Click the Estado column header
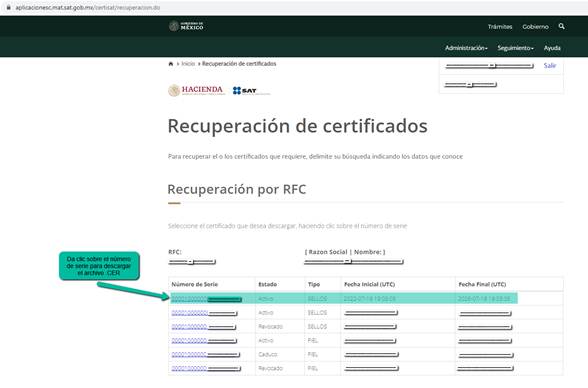The height and width of the screenshot is (388, 588). (268, 284)
